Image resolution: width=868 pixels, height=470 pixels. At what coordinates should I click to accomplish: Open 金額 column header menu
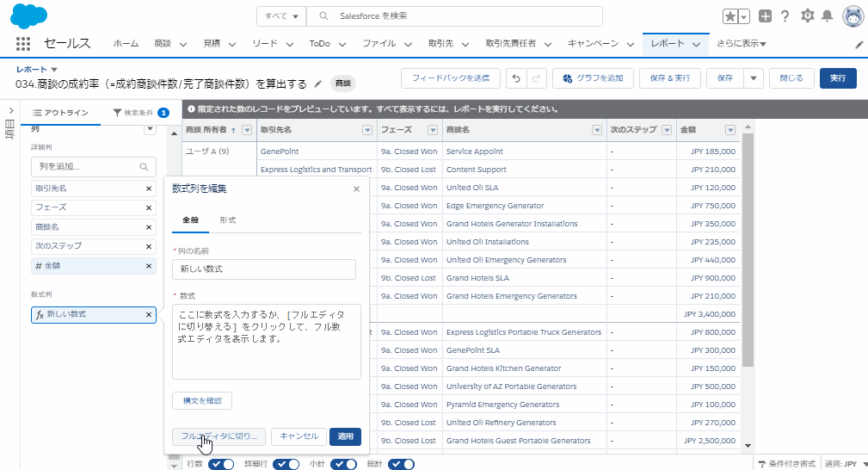(x=730, y=130)
